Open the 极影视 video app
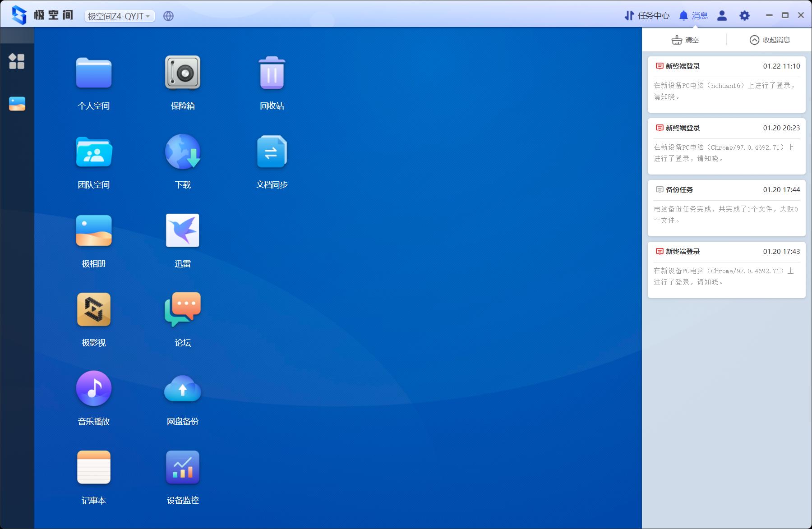This screenshot has height=529, width=812. (93, 310)
